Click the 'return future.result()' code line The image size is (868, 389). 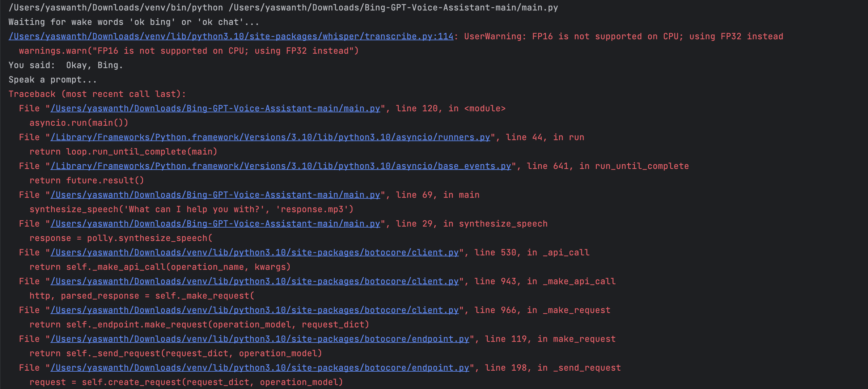tap(87, 180)
